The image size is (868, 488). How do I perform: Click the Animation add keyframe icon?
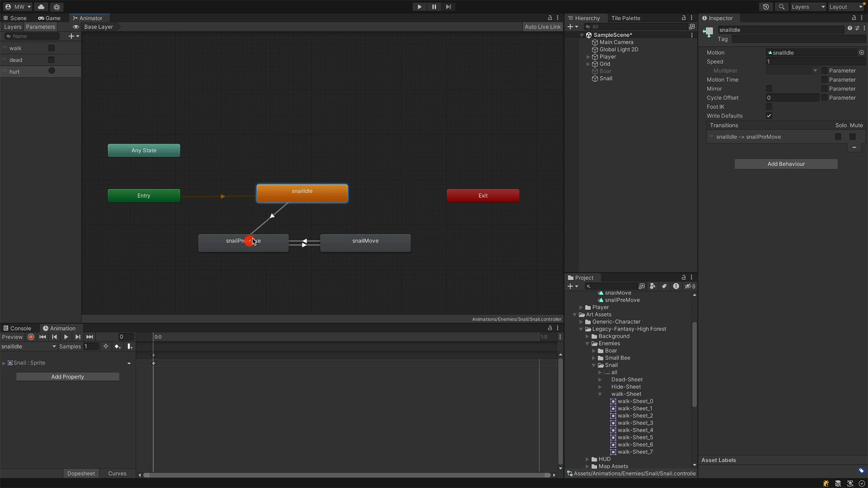tap(118, 347)
